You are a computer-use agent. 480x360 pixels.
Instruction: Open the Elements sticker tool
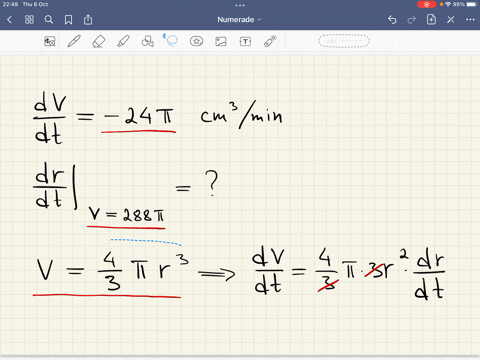196,41
